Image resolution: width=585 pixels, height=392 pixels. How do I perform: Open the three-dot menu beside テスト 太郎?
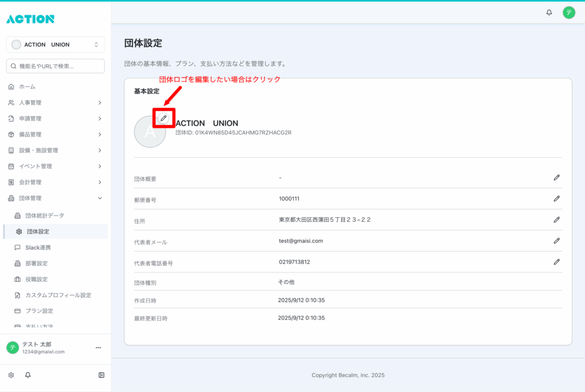point(98,347)
